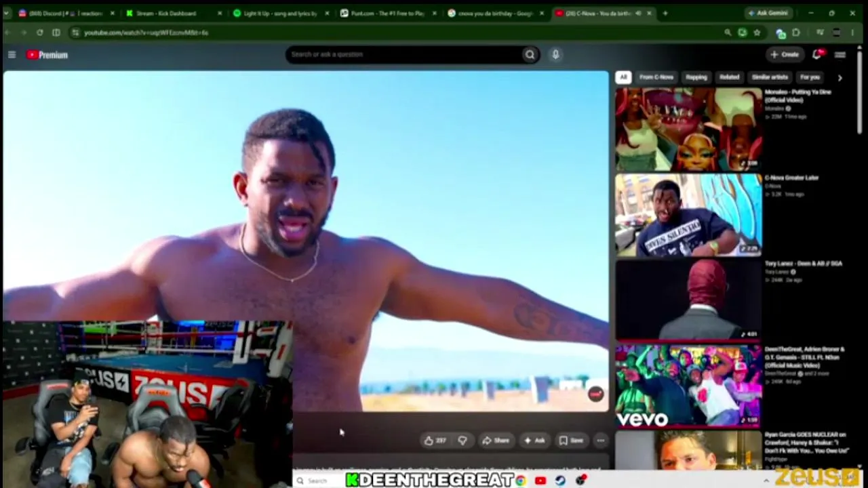
Task: Open YouTube notifications bell
Action: (x=818, y=54)
